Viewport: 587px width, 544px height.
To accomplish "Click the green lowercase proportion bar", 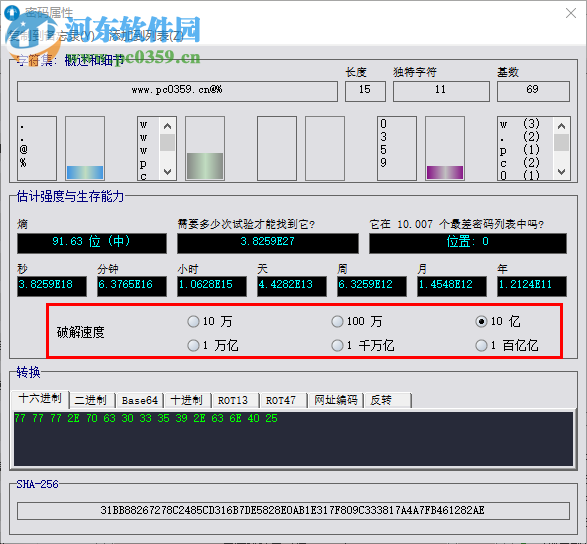I will point(205,165).
